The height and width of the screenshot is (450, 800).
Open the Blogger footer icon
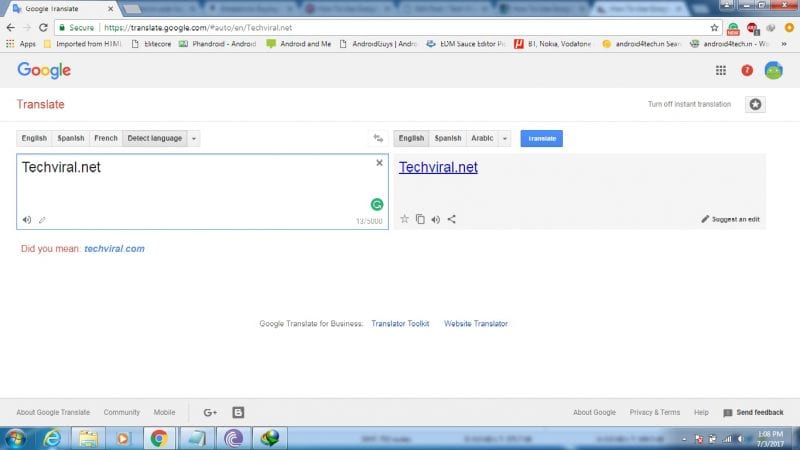238,412
